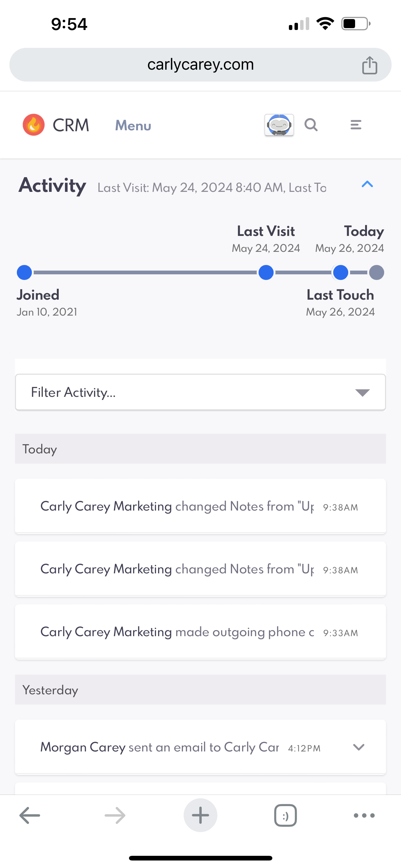This screenshot has width=401, height=868.
Task: Click the Last Touch timeline dot
Action: (340, 272)
